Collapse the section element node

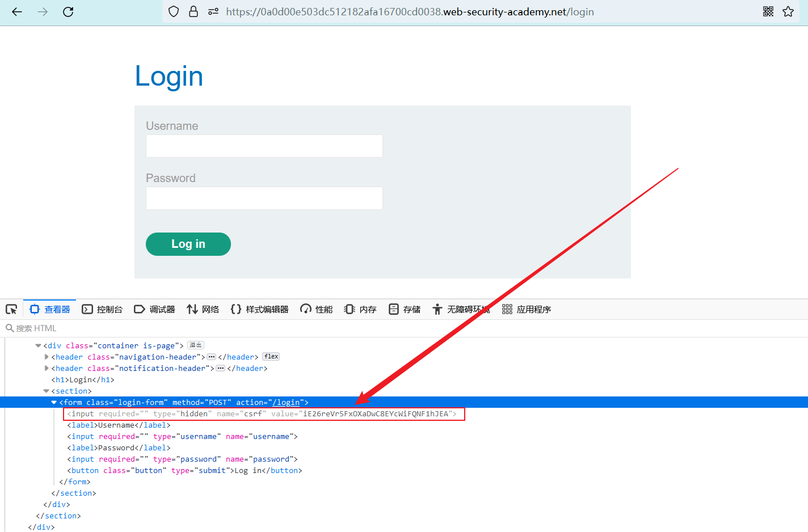[47, 391]
